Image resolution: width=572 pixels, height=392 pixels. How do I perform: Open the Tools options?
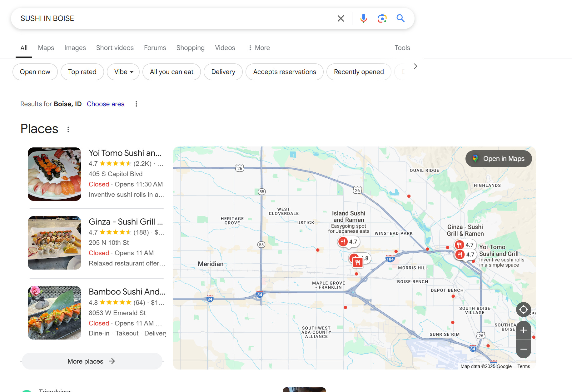[402, 48]
